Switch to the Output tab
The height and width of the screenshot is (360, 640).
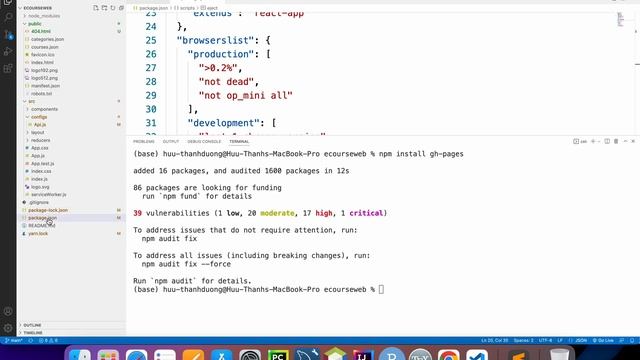[x=171, y=141]
